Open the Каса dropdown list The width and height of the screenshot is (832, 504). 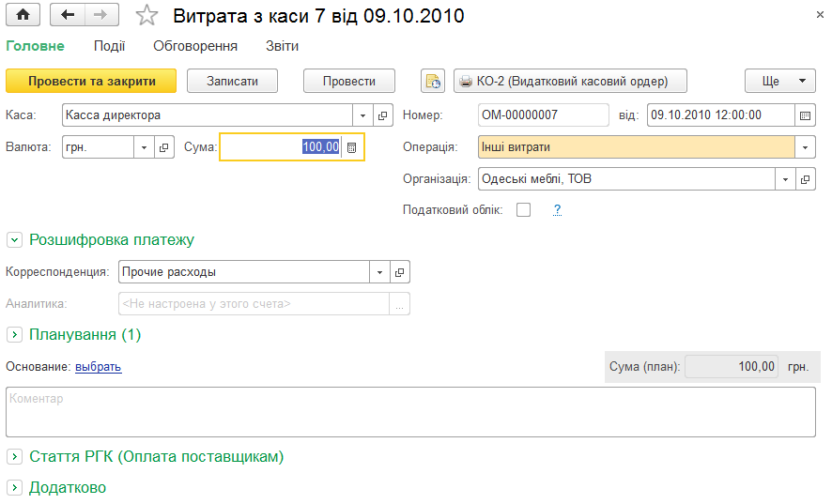tap(362, 115)
